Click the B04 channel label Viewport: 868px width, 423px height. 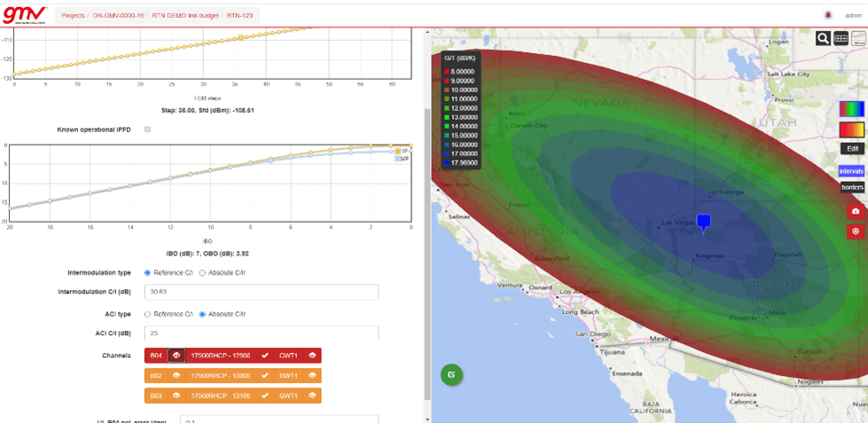(x=156, y=356)
